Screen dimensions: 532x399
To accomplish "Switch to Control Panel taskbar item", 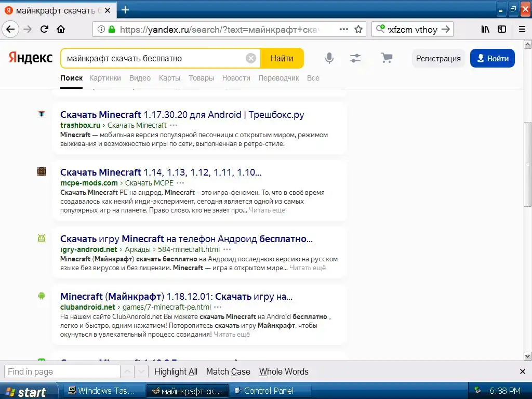I will [x=270, y=391].
